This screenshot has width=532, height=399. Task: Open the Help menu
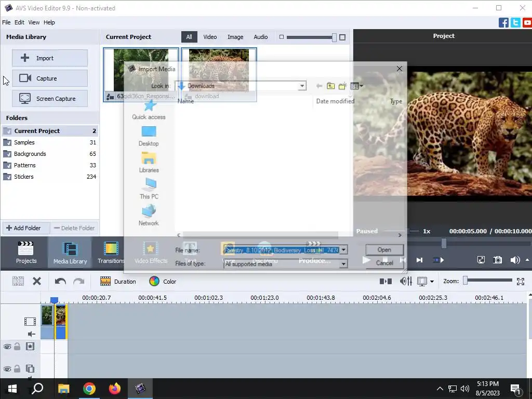(49, 22)
